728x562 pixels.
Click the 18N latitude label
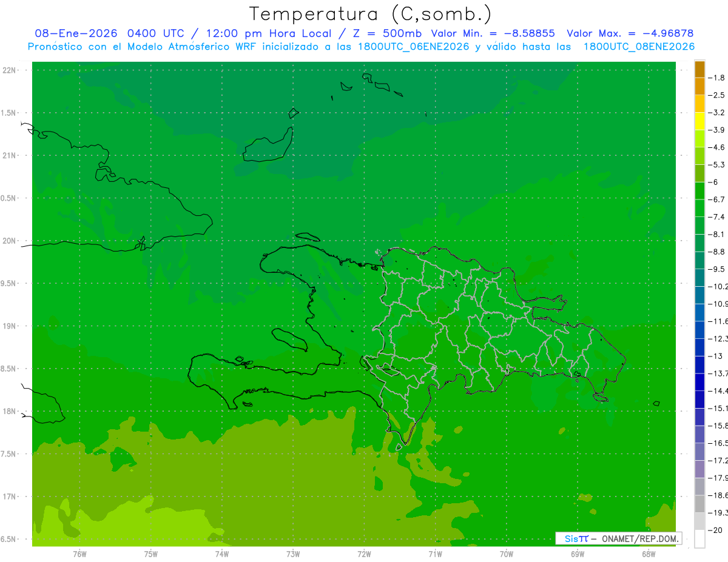[x=8, y=411]
